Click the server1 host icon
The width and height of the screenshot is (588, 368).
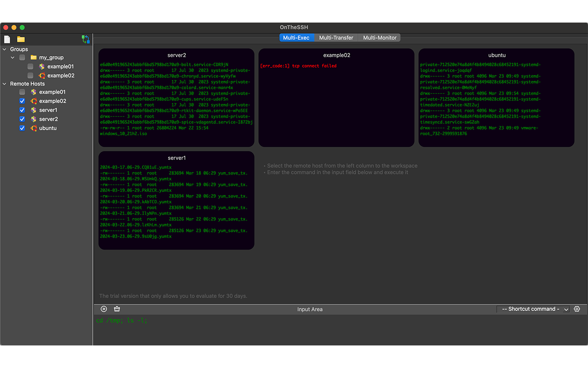(x=33, y=110)
